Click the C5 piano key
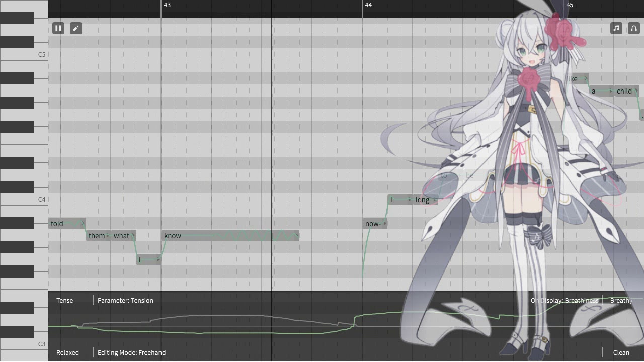 [24, 54]
